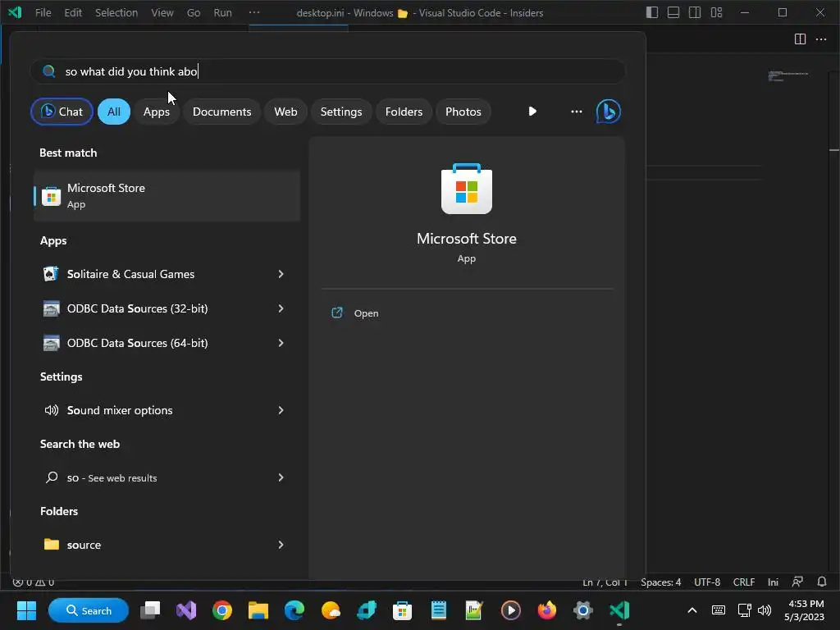The width and height of the screenshot is (840, 630).
Task: Open the Run menu in VS Code
Action: coord(222,12)
